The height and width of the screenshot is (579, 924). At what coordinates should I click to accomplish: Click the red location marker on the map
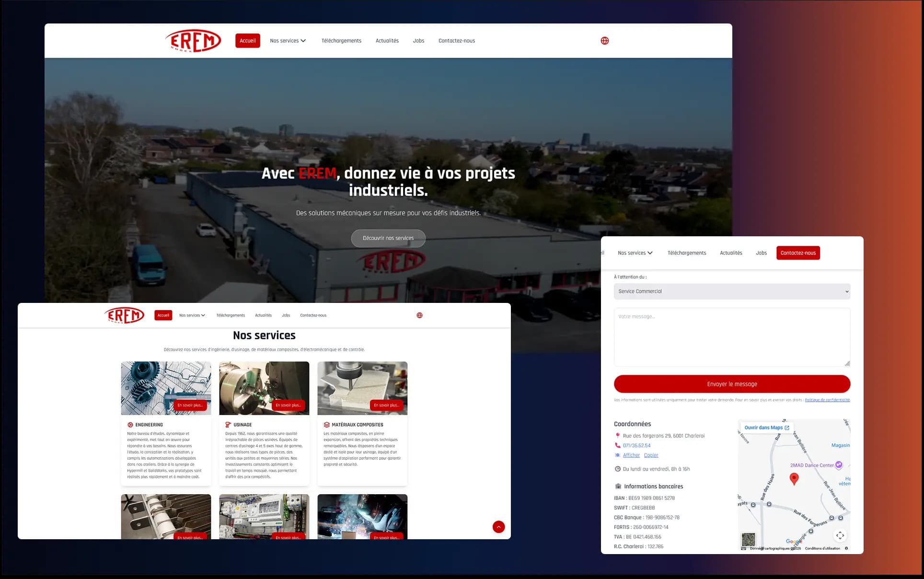tap(794, 478)
